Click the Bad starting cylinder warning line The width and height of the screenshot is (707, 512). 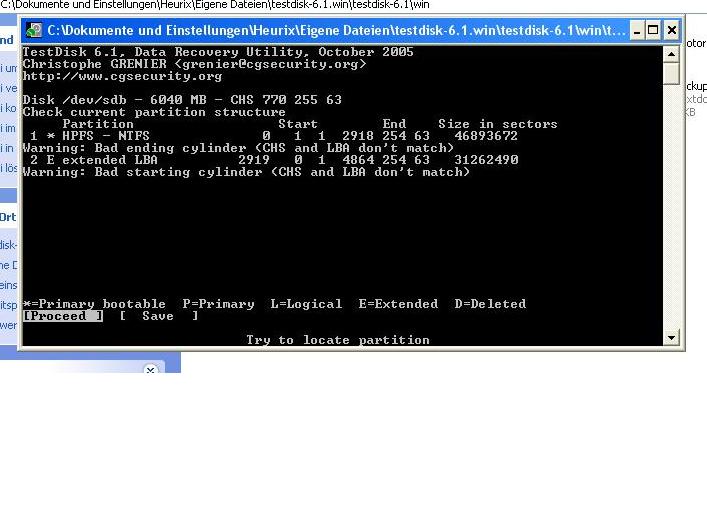tap(246, 172)
